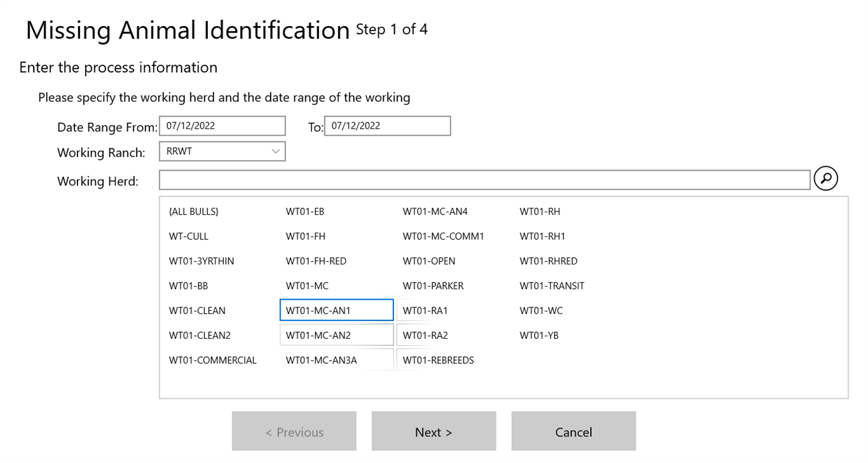Open the Working Ranch dropdown
Image resolution: width=868 pixels, height=463 pixels.
tap(221, 151)
